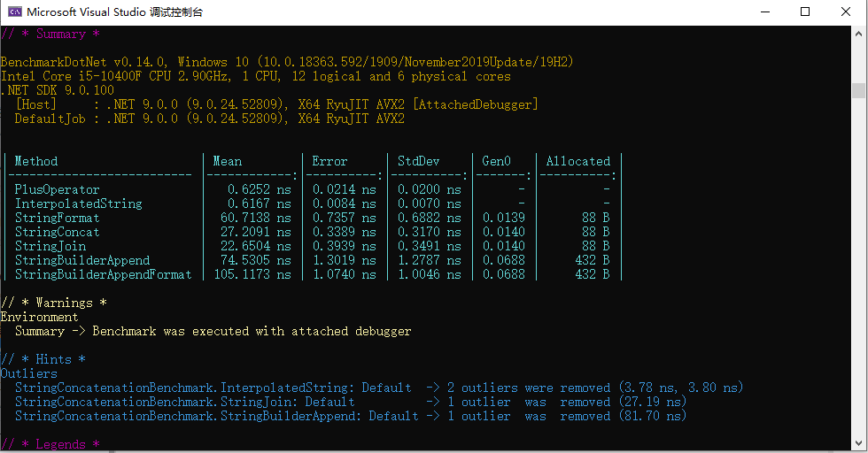Click the InterpolatedString outliers hint line
868x453 pixels.
coord(379,388)
